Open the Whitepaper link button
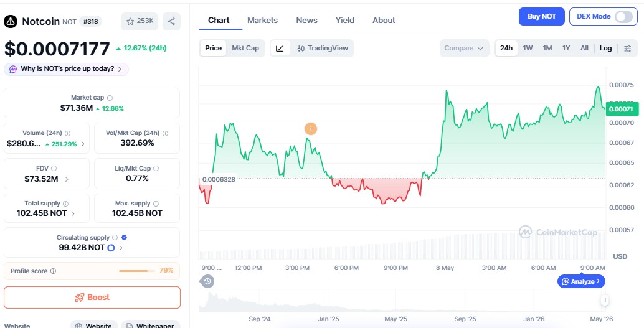Viewport: 644px width, 328px height. [150, 326]
